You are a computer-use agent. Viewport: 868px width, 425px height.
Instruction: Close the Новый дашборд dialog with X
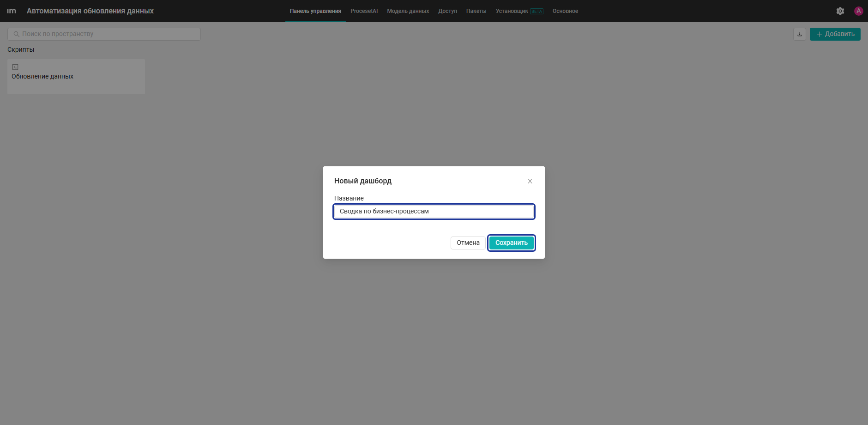point(530,181)
